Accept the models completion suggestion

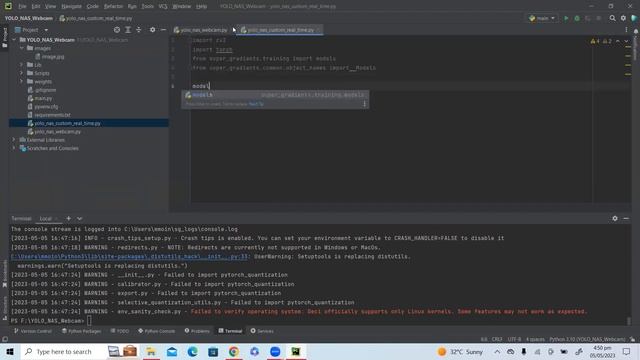point(275,95)
